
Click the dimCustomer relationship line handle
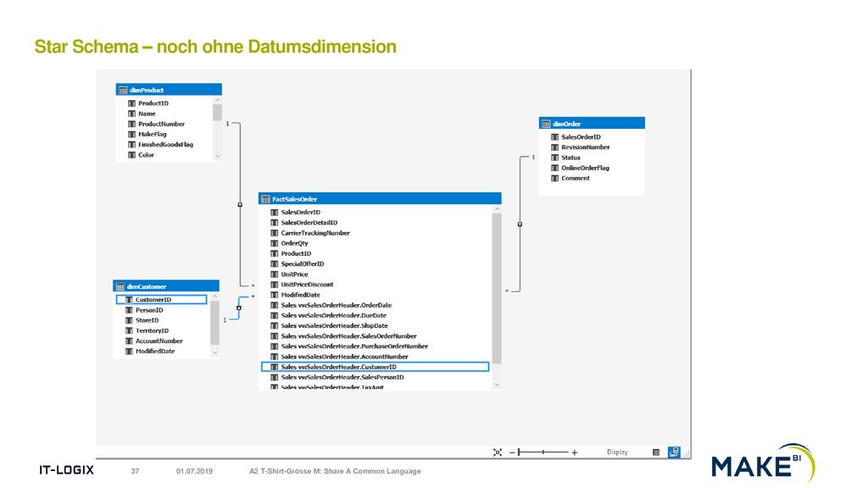point(238,308)
